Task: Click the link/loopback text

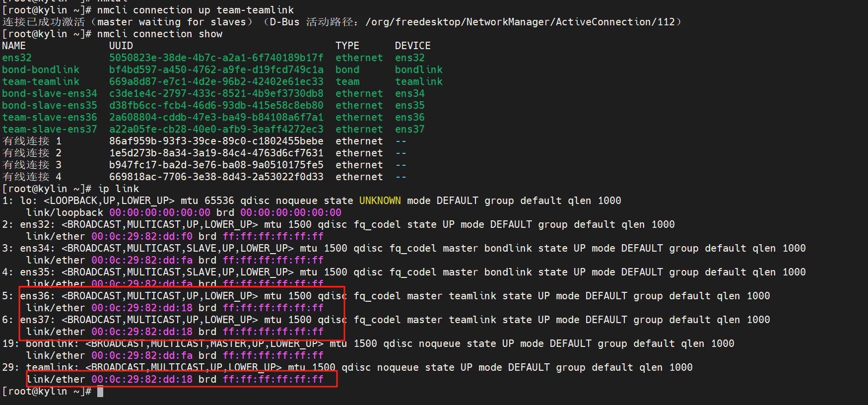Action: click(65, 212)
